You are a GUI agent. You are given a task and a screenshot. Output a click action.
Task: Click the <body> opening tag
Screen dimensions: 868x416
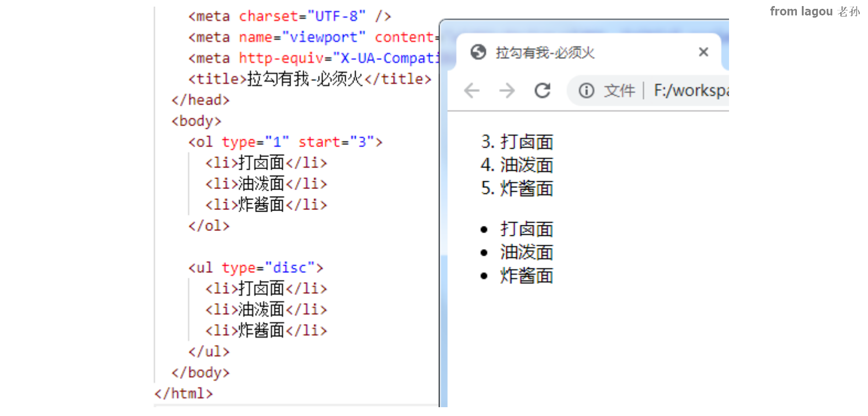point(196,121)
